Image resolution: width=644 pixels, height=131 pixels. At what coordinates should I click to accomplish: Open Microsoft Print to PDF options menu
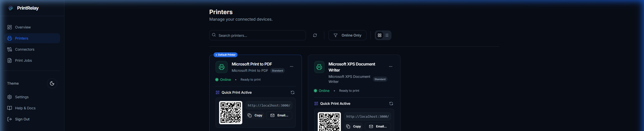292,67
